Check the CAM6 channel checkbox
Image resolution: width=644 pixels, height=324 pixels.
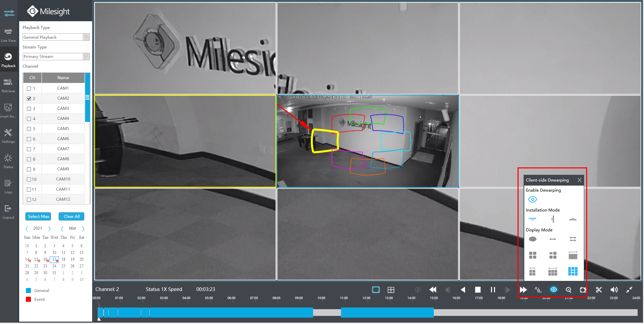pos(29,139)
